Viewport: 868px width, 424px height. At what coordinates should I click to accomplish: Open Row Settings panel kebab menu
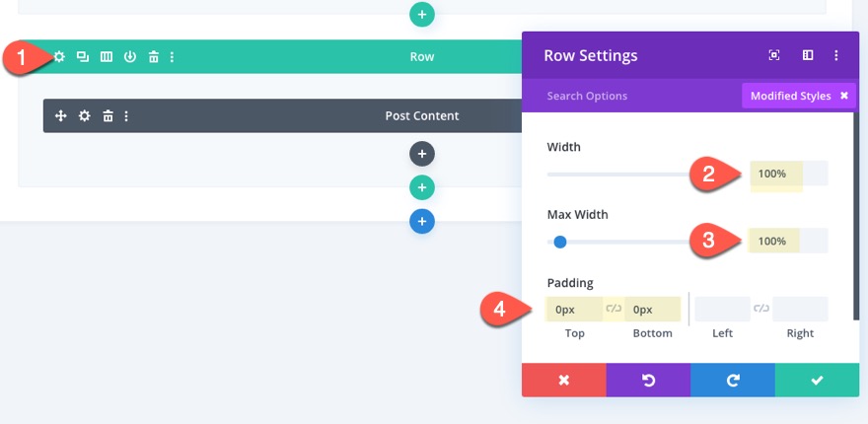tap(836, 55)
